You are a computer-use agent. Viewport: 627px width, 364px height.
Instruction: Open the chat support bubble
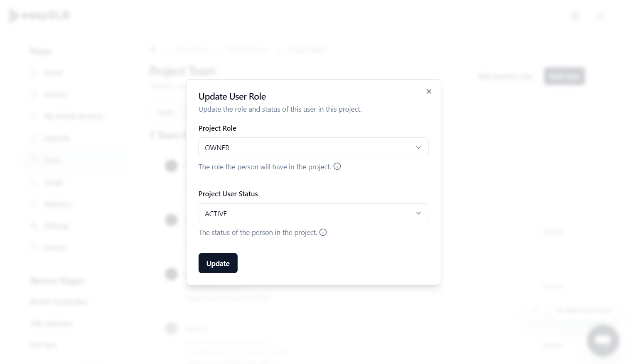pyautogui.click(x=602, y=340)
